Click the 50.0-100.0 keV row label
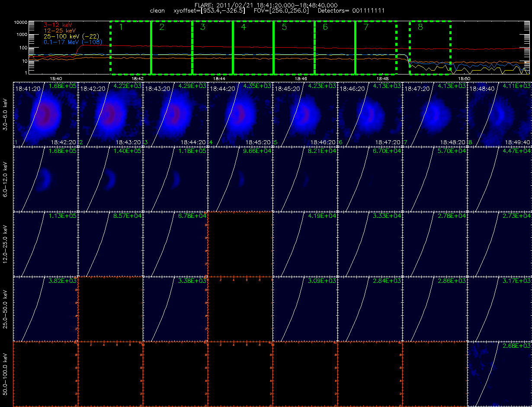The width and height of the screenshot is (532, 407). click(6, 374)
